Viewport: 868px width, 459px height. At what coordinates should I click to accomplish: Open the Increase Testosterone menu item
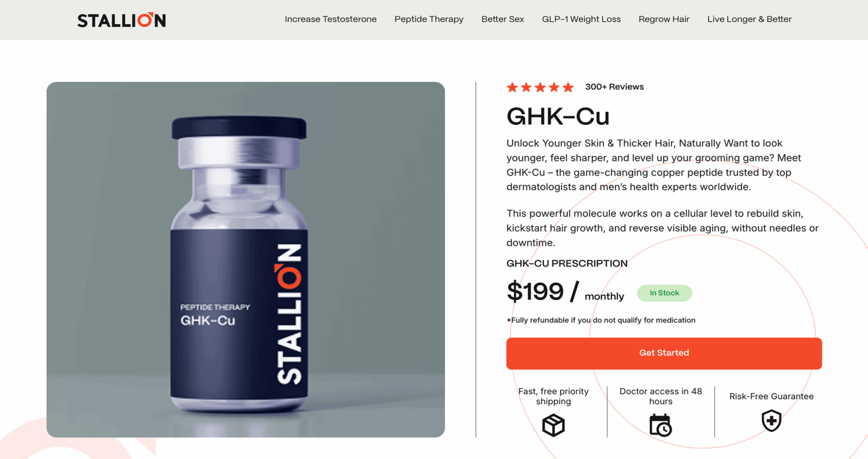click(x=330, y=19)
